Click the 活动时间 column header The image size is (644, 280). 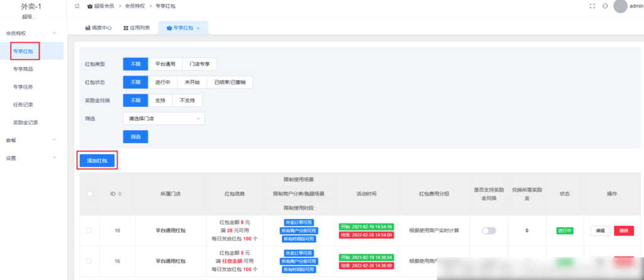point(367,194)
